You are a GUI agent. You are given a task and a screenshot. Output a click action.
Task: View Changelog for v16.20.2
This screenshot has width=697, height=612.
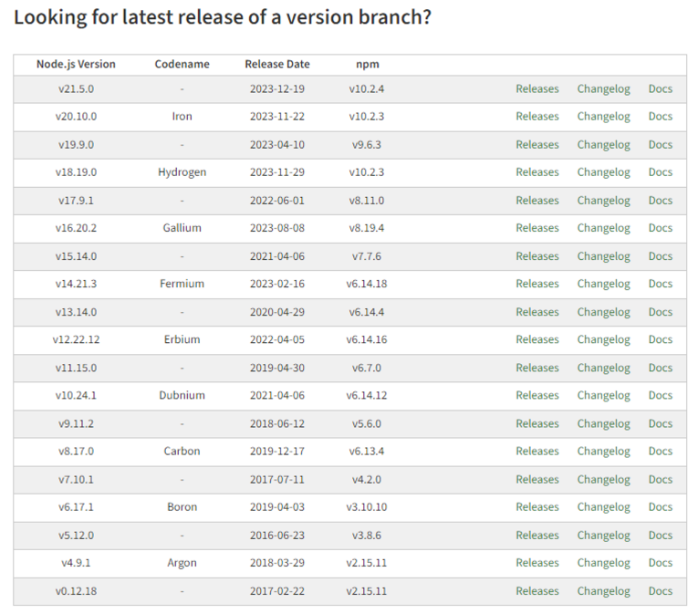(604, 228)
